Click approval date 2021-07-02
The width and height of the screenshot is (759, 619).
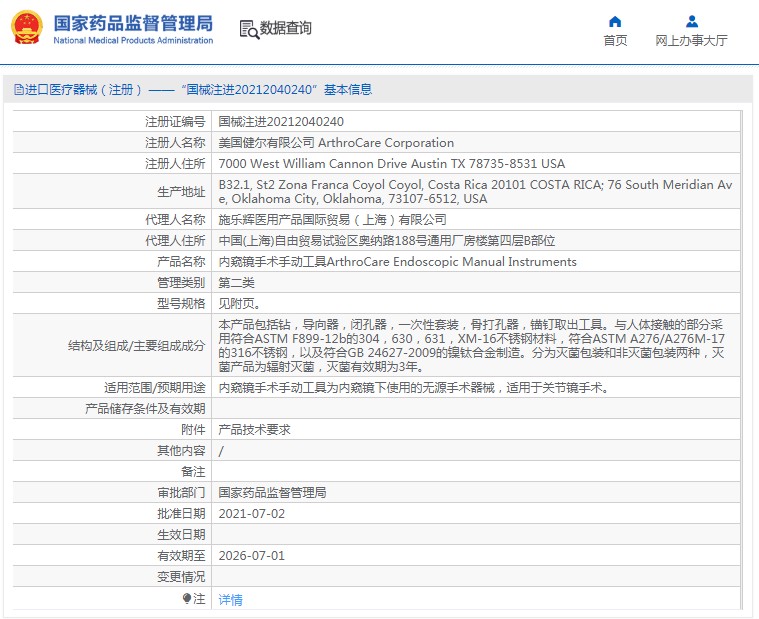[251, 513]
